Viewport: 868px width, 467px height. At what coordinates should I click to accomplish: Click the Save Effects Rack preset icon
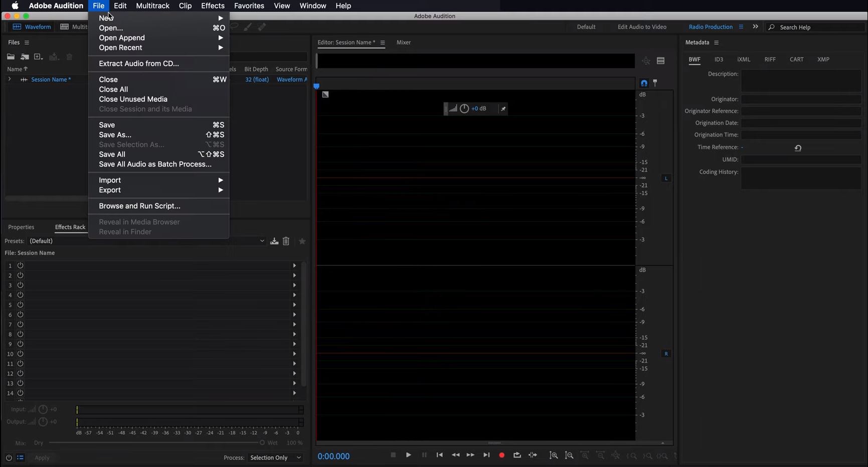point(274,241)
